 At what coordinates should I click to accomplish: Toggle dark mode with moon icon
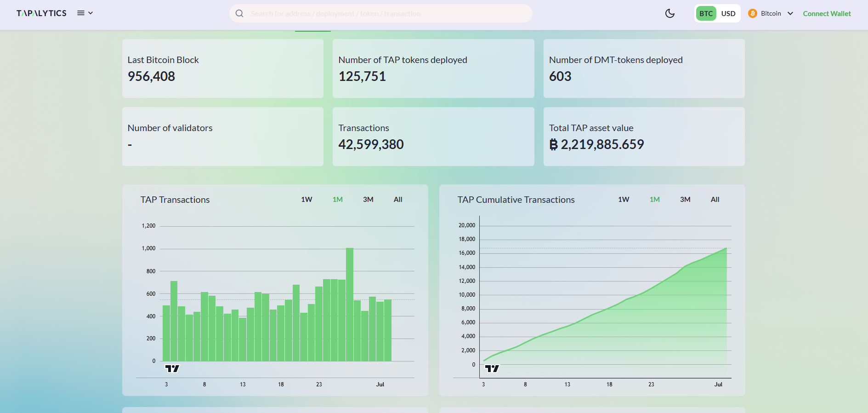click(670, 13)
